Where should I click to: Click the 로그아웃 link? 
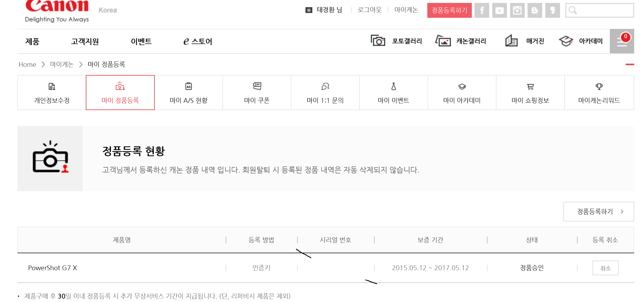[x=369, y=10]
